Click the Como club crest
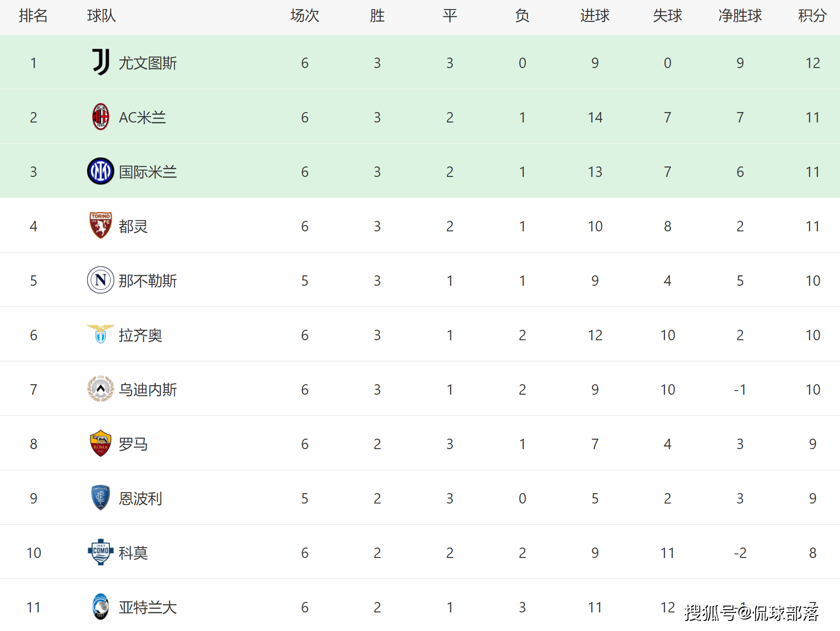The width and height of the screenshot is (840, 631). click(x=101, y=552)
